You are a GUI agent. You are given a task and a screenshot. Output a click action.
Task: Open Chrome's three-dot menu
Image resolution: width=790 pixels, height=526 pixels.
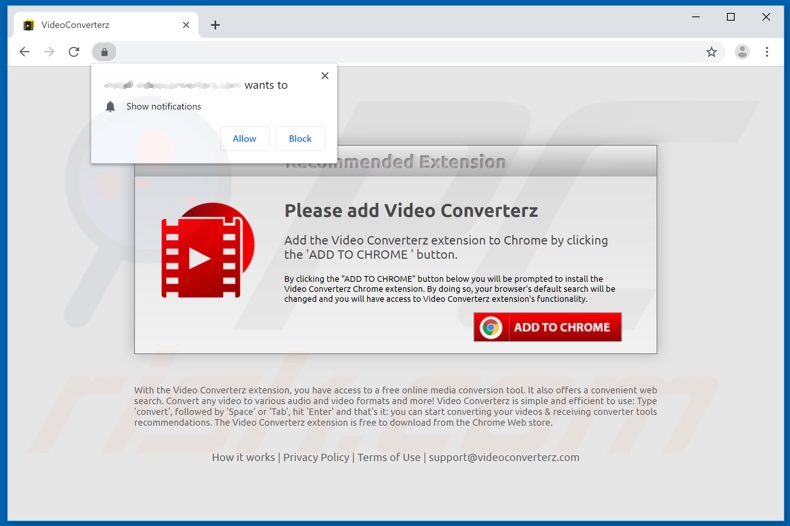(x=767, y=52)
